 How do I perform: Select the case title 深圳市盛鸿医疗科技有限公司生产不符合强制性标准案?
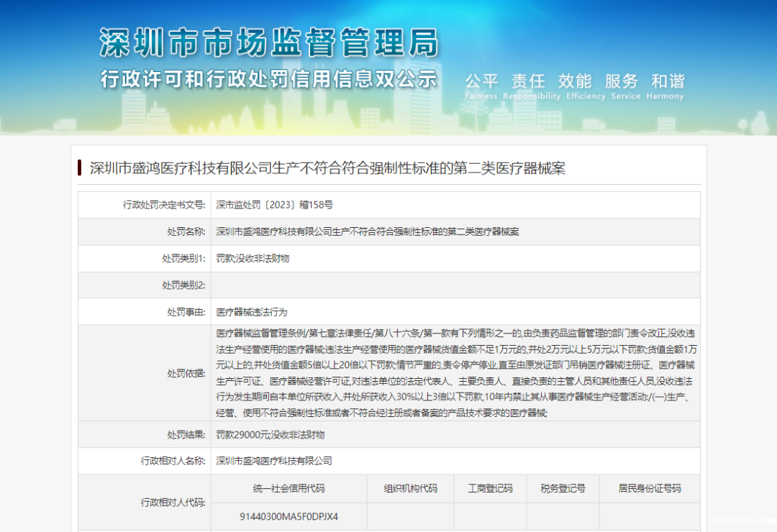point(328,168)
